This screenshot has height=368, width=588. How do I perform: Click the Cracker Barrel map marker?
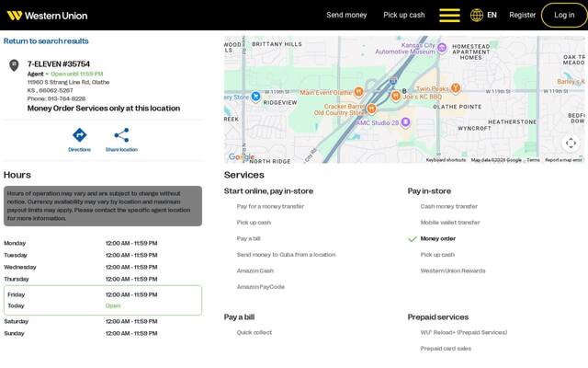pyautogui.click(x=371, y=109)
